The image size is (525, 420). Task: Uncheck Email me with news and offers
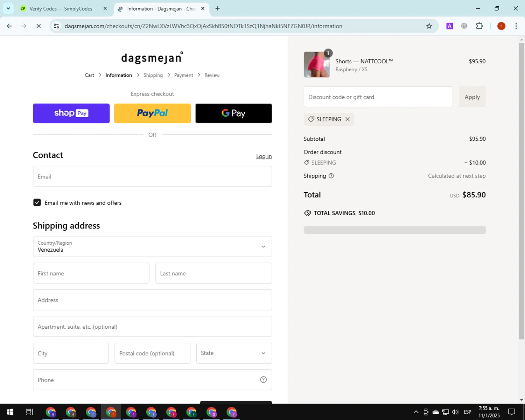pyautogui.click(x=37, y=202)
